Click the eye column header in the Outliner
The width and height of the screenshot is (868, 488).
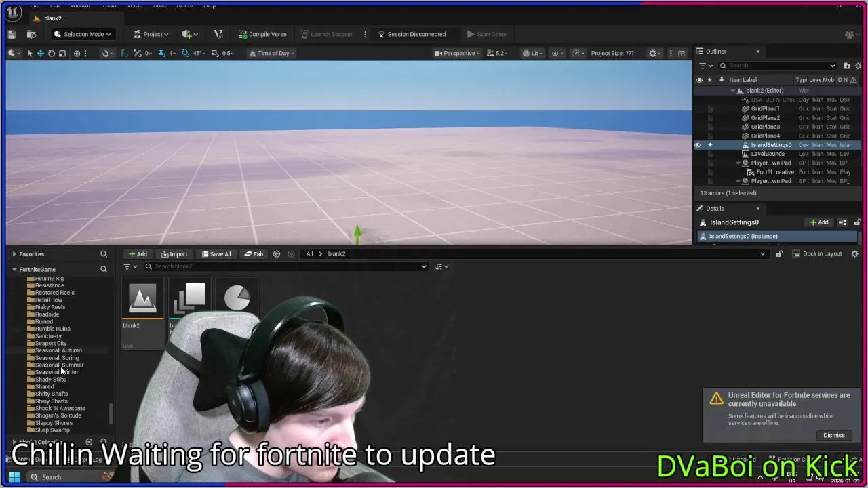[699, 80]
